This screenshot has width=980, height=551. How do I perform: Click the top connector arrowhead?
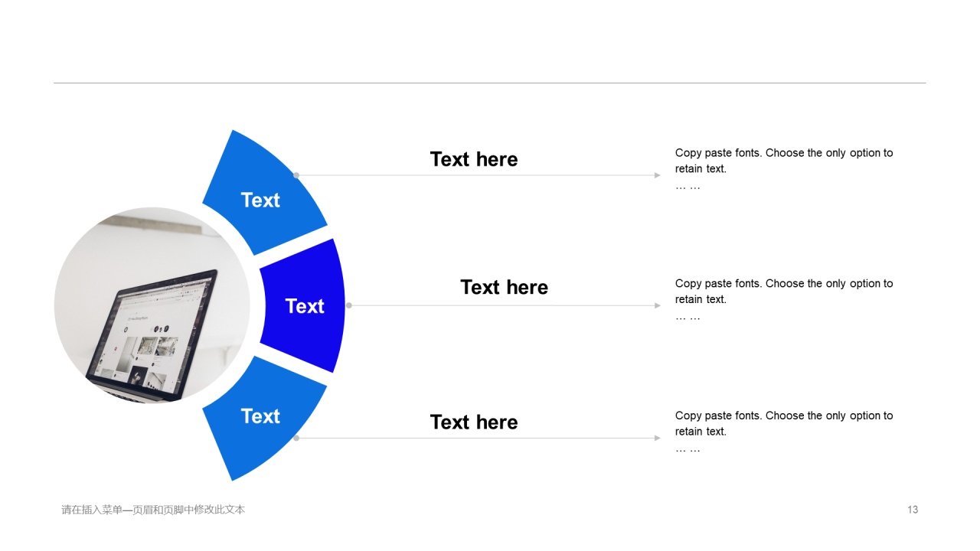point(658,175)
